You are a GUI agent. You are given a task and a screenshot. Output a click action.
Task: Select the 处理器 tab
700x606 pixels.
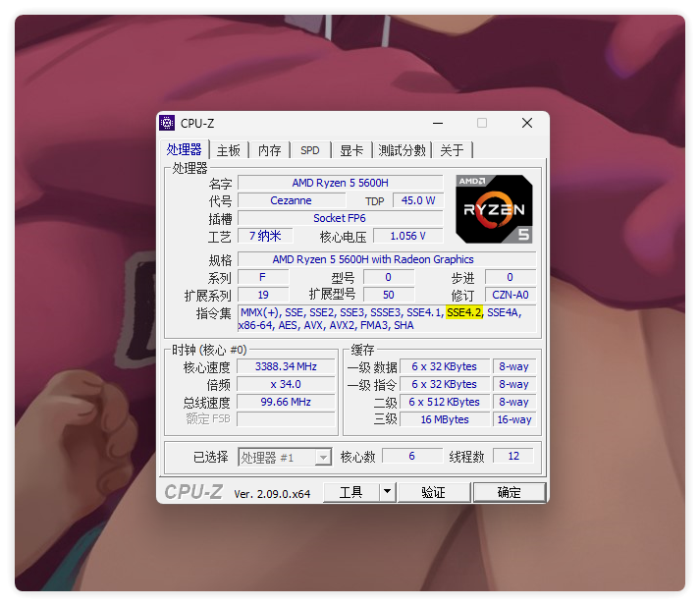pyautogui.click(x=184, y=149)
